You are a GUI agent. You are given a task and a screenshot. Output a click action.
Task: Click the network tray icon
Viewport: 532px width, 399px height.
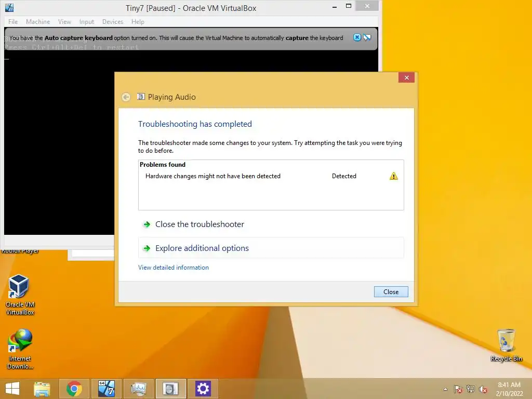(x=471, y=390)
